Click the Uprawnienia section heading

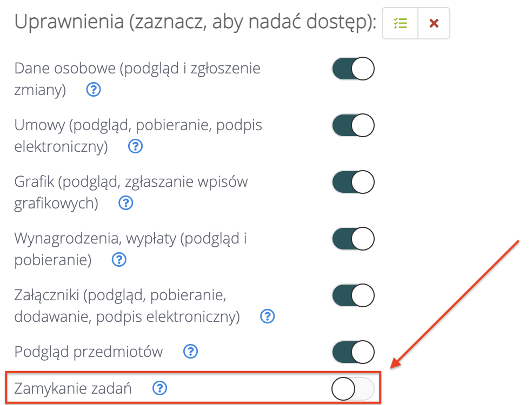point(195,23)
